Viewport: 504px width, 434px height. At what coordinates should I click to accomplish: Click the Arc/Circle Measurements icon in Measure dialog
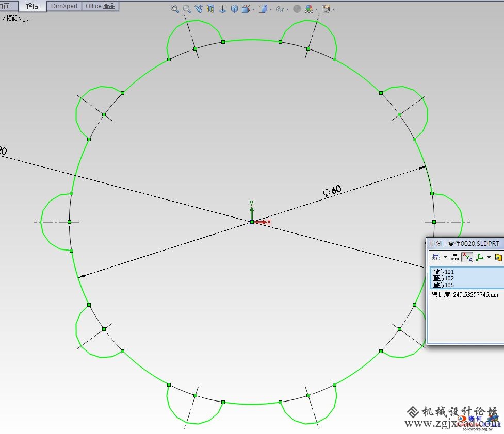click(436, 257)
